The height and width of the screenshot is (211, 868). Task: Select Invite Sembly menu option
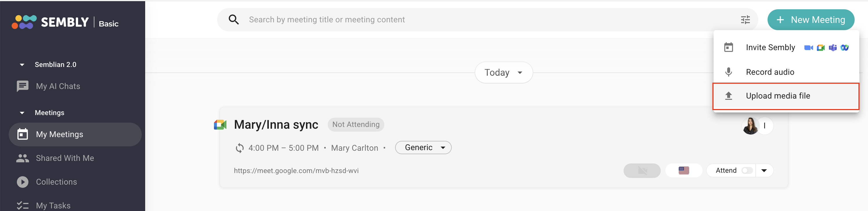pyautogui.click(x=770, y=48)
